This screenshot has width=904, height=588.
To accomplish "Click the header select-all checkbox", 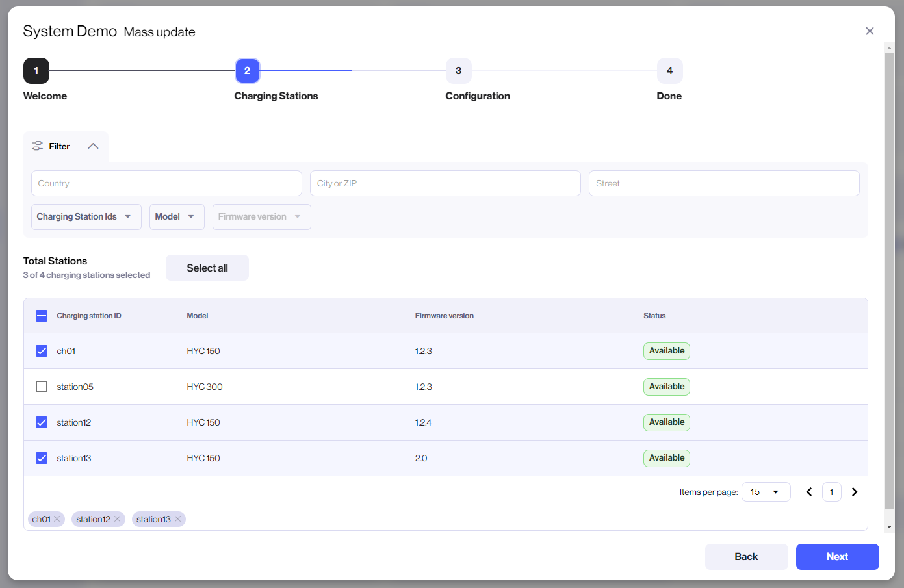I will pos(42,315).
